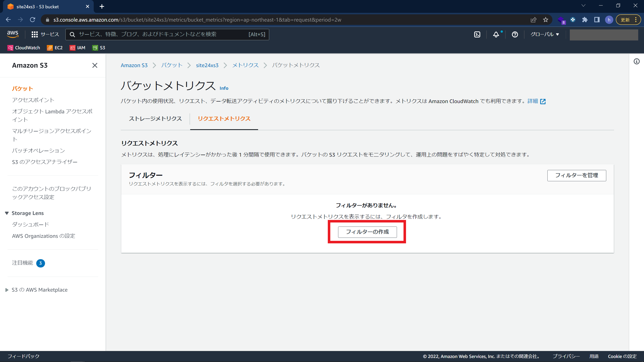Go to the メトリクス breadcrumb link
This screenshot has width=644, height=362.
click(x=245, y=65)
